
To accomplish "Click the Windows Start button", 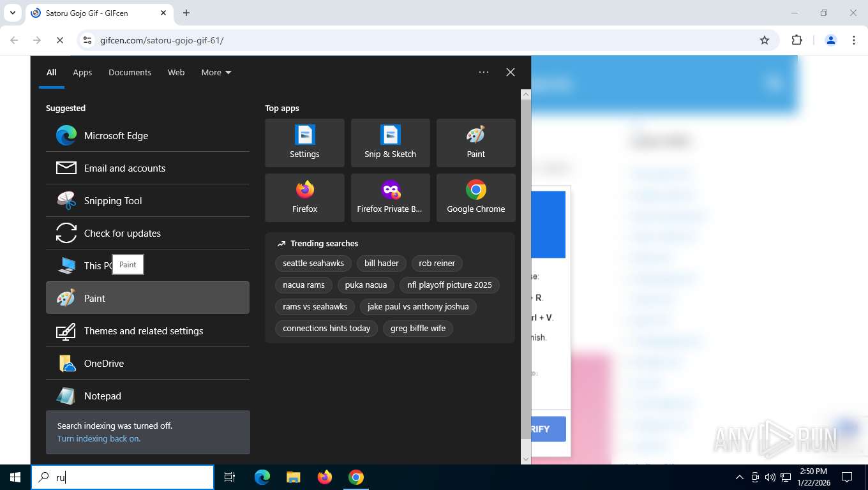I will point(15,477).
